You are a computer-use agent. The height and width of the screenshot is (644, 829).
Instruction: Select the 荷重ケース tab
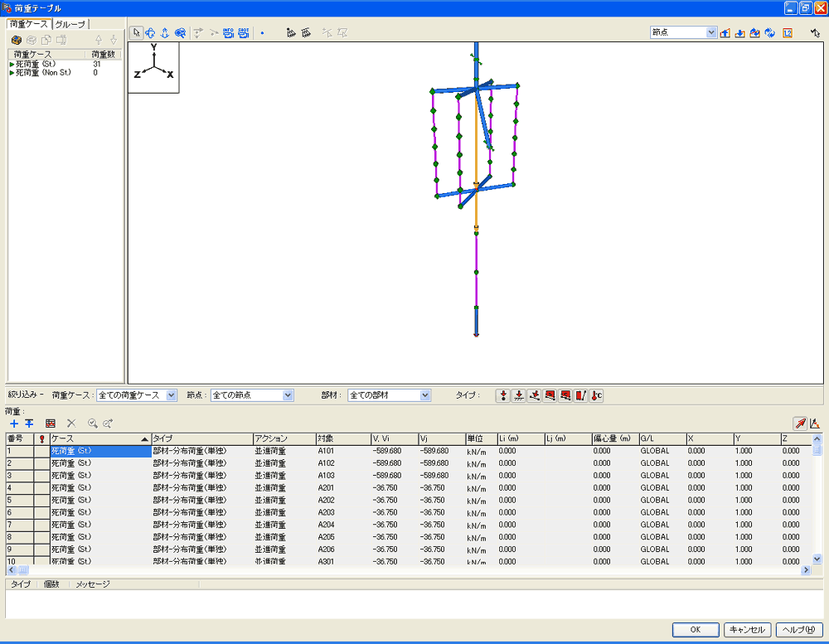pyautogui.click(x=30, y=24)
